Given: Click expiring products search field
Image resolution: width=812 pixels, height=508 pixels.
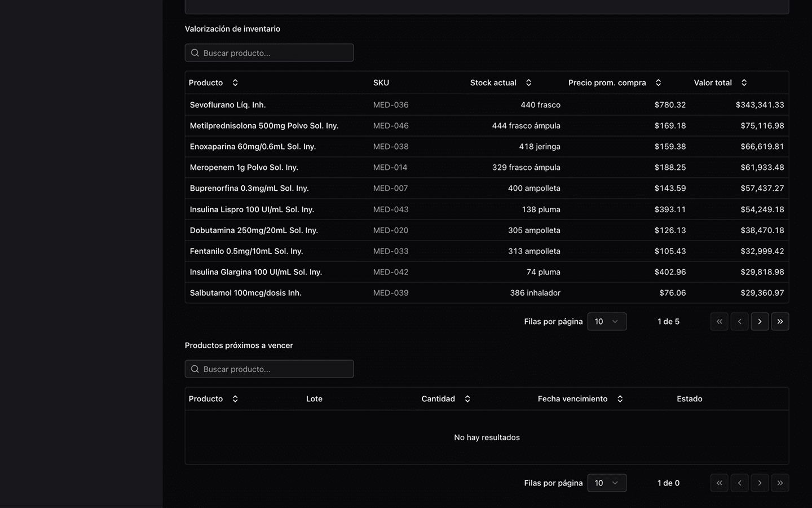Looking at the screenshot, I should pos(270,369).
